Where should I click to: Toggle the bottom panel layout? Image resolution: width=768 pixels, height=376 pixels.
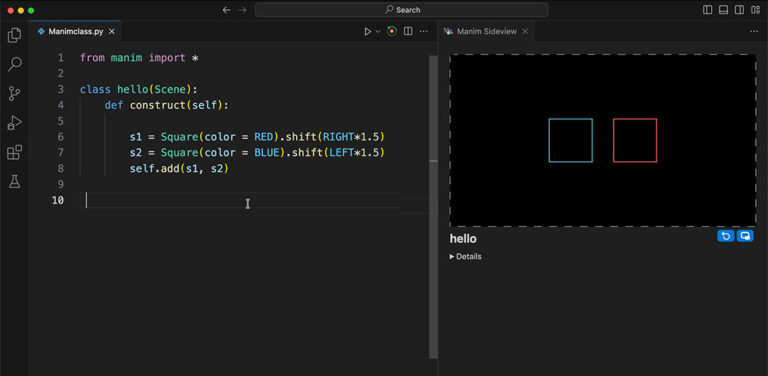723,10
